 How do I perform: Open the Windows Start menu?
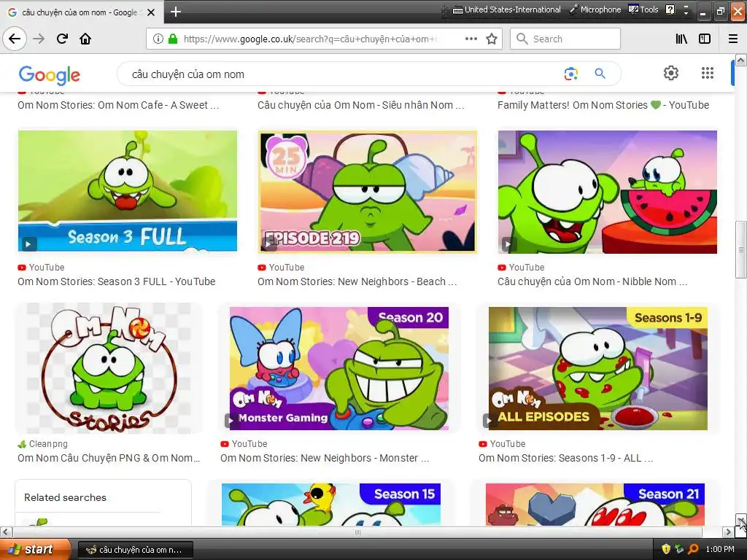(35, 550)
